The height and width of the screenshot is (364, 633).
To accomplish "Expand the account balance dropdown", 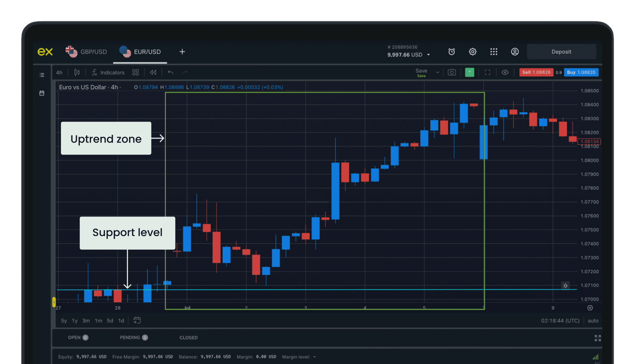I will [x=428, y=55].
